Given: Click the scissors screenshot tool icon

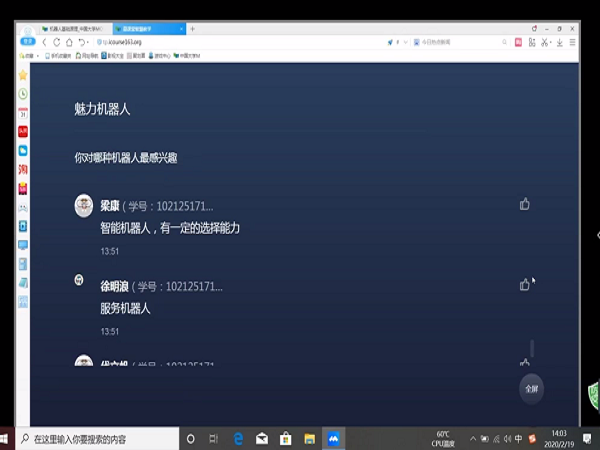Looking at the screenshot, I should (545, 42).
